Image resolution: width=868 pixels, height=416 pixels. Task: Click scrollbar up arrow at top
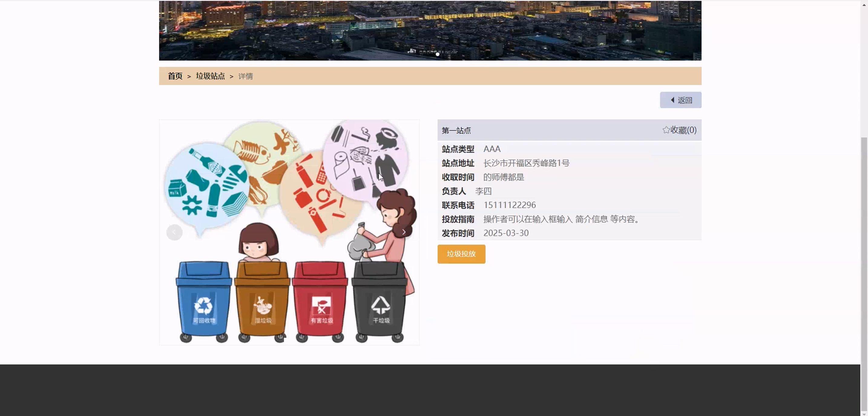click(x=864, y=5)
